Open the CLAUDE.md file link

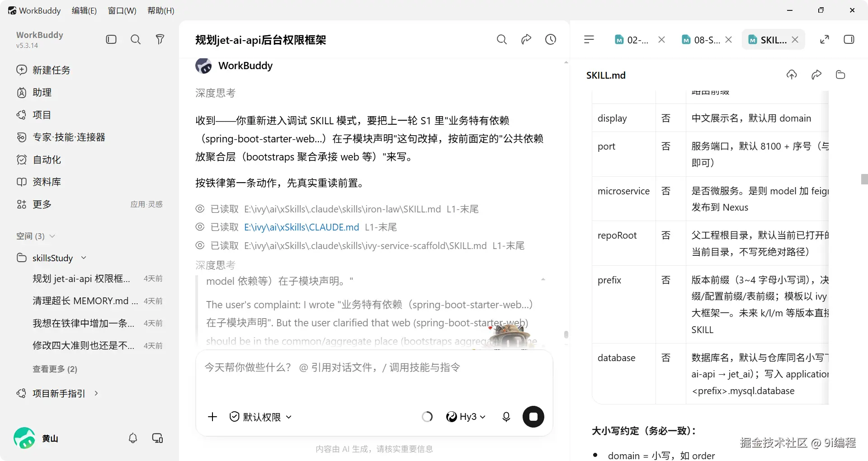(x=302, y=227)
